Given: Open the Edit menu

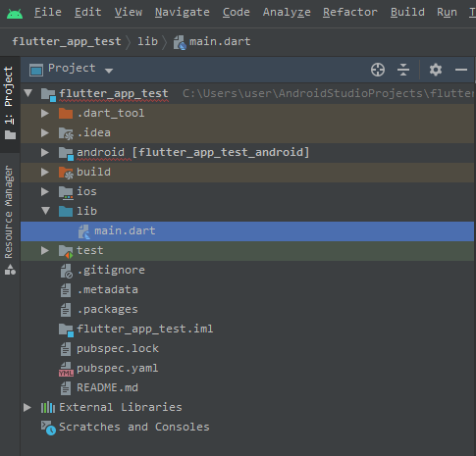Looking at the screenshot, I should 88,12.
